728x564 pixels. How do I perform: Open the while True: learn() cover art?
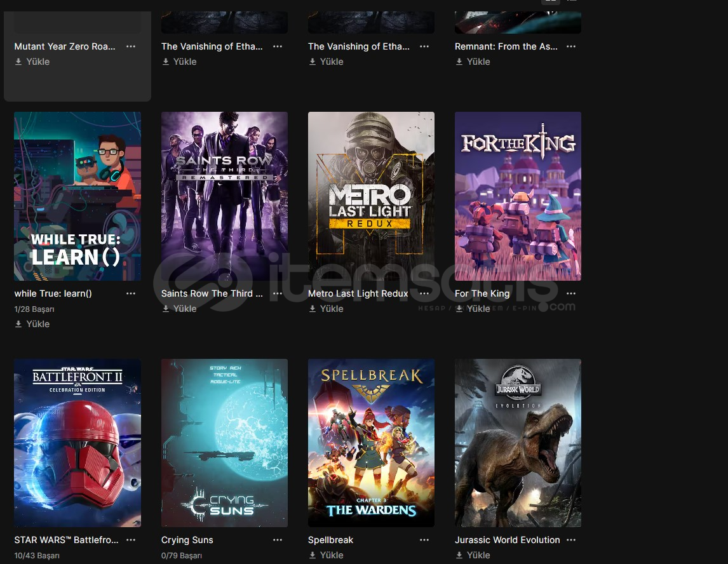click(78, 196)
